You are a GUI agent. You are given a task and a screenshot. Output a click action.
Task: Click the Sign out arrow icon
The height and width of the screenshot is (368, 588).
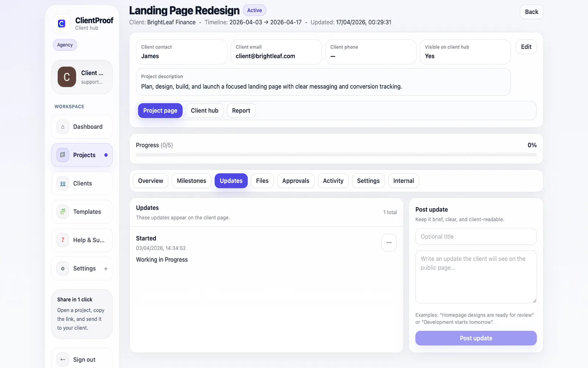[x=62, y=360]
